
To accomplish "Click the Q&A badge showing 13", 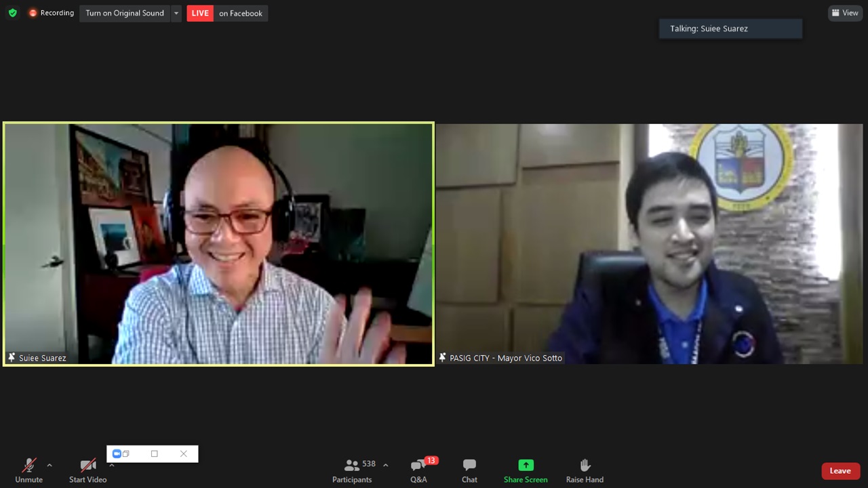I will click(431, 461).
